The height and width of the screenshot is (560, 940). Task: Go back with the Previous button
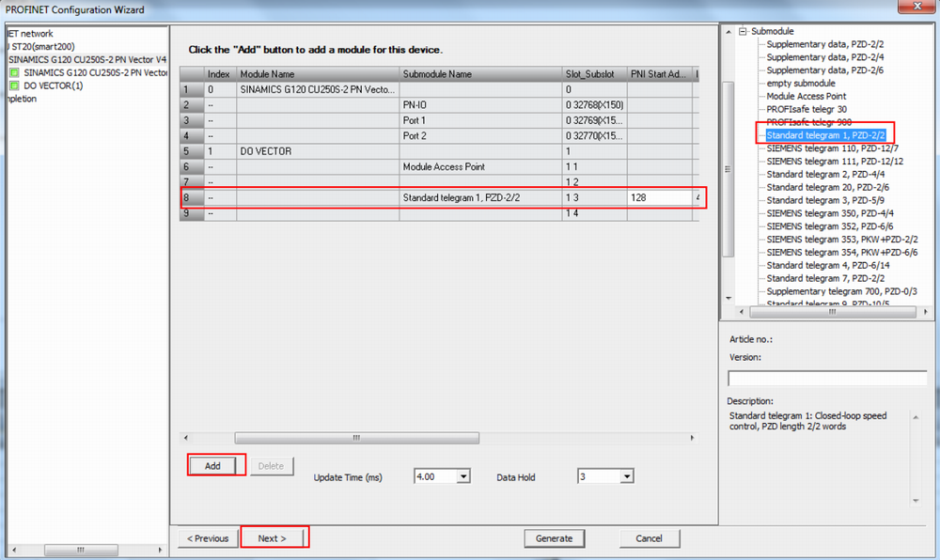point(208,538)
